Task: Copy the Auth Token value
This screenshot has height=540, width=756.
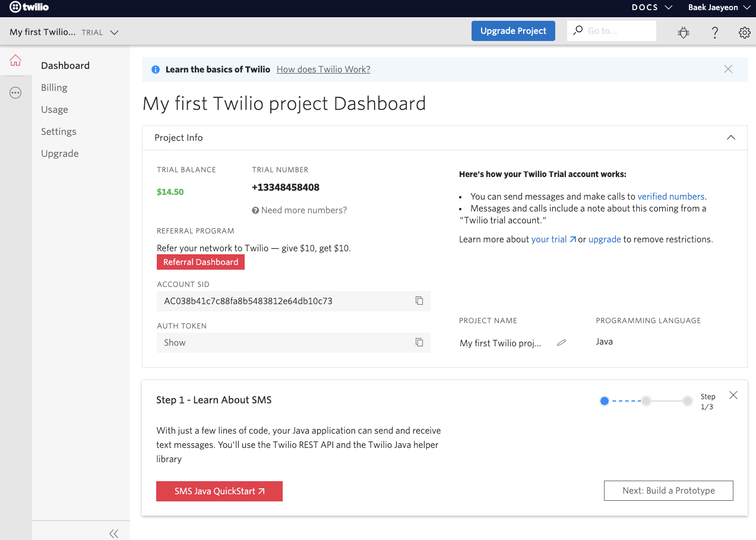Action: coord(419,342)
